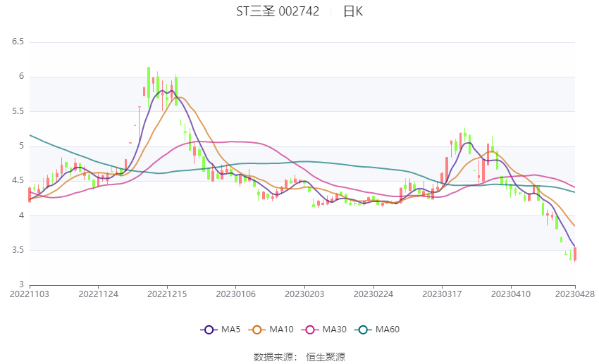Select x-axis date label 20230224
Viewport: 599px width, 364px height.
pyautogui.click(x=373, y=294)
